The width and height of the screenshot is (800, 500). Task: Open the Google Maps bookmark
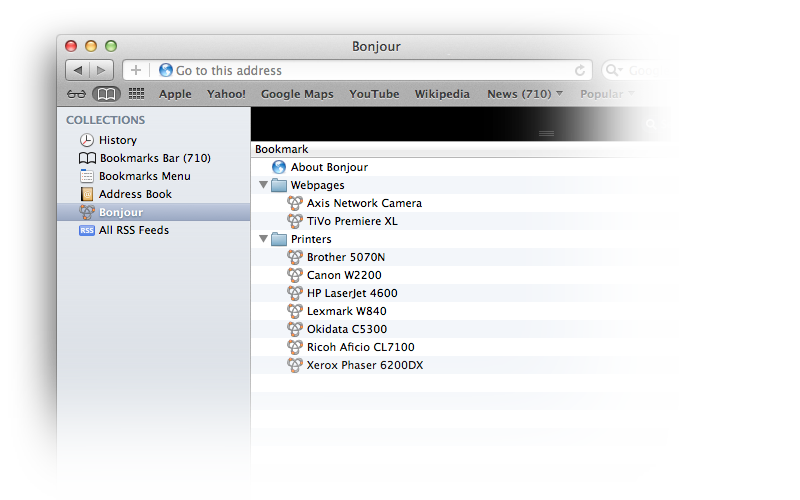pyautogui.click(x=297, y=94)
